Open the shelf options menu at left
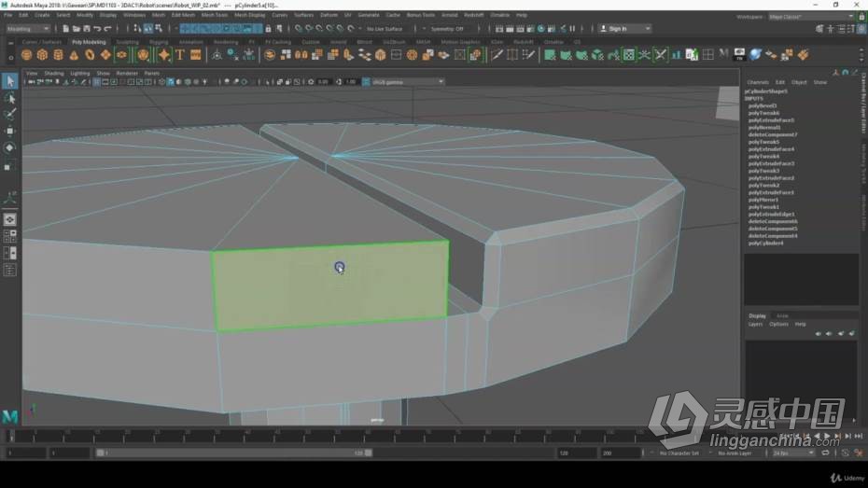Screen dimensions: 868x488 [10, 57]
